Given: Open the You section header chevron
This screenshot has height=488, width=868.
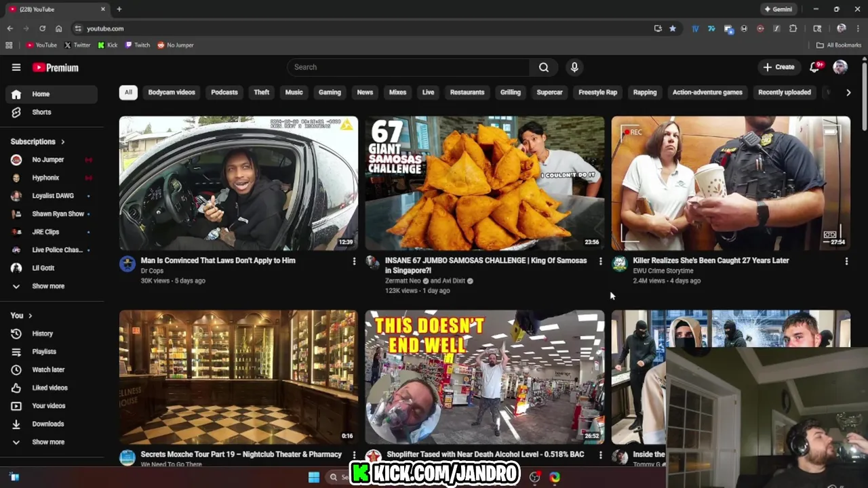Looking at the screenshot, I should 30,316.
